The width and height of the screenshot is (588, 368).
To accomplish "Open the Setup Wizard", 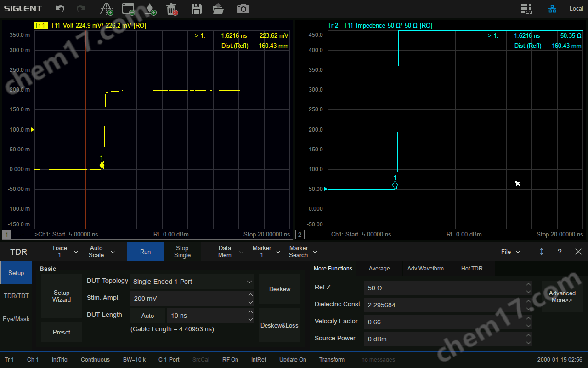I will pyautogui.click(x=62, y=296).
